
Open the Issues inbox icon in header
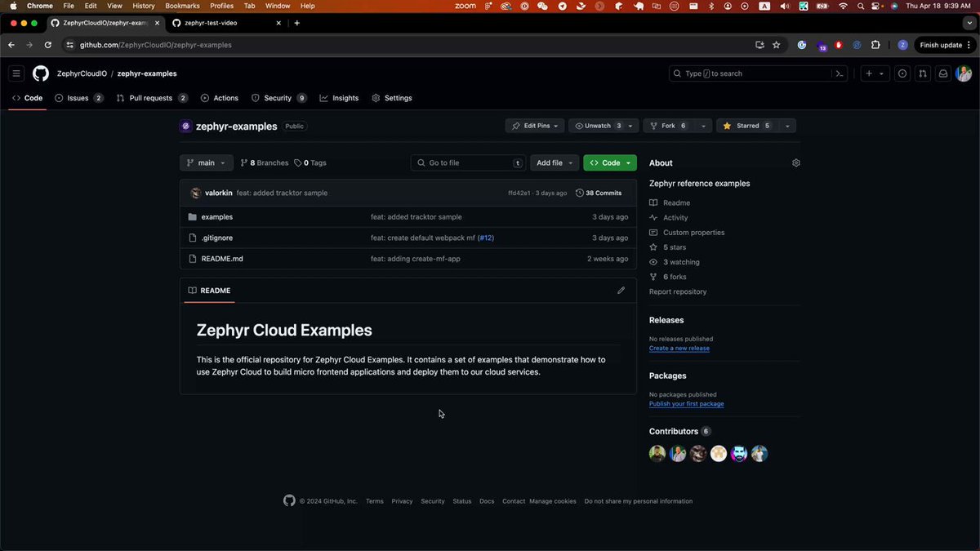902,73
